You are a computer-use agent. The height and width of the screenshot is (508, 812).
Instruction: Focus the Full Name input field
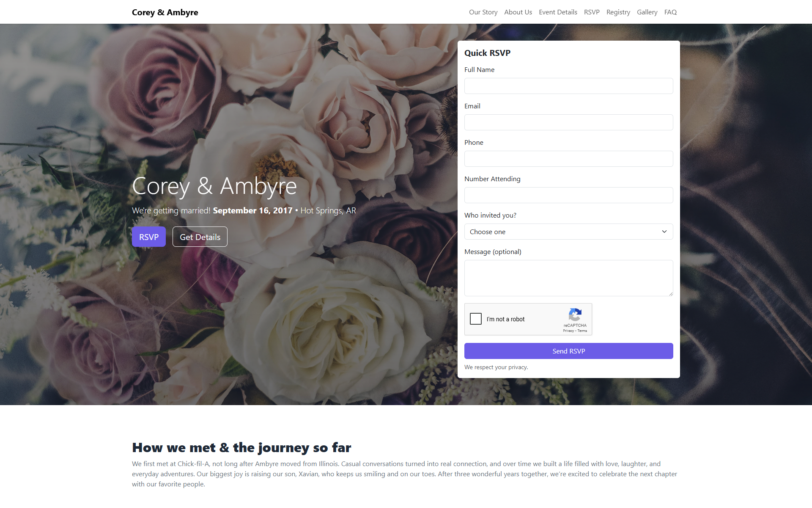tap(568, 86)
